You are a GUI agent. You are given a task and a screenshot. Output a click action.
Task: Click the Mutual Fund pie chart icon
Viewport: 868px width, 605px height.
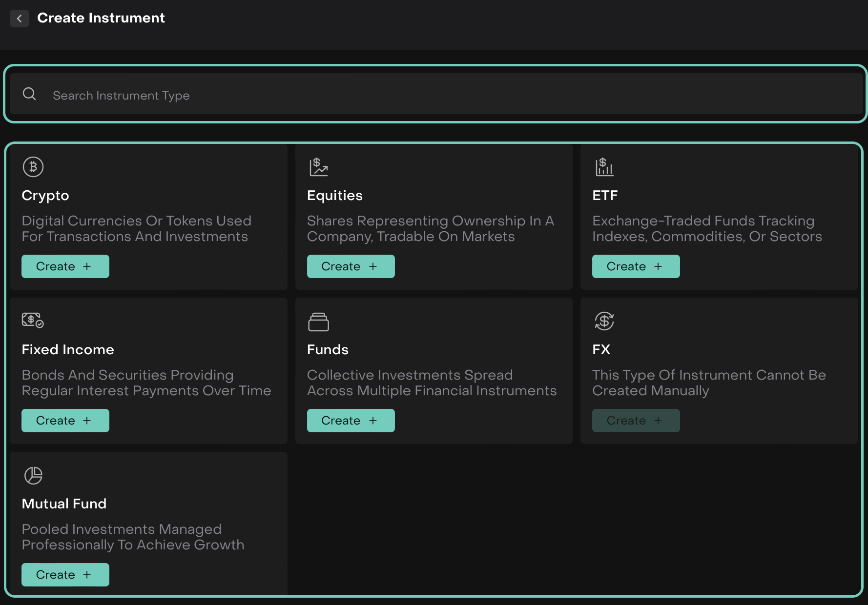(33, 475)
